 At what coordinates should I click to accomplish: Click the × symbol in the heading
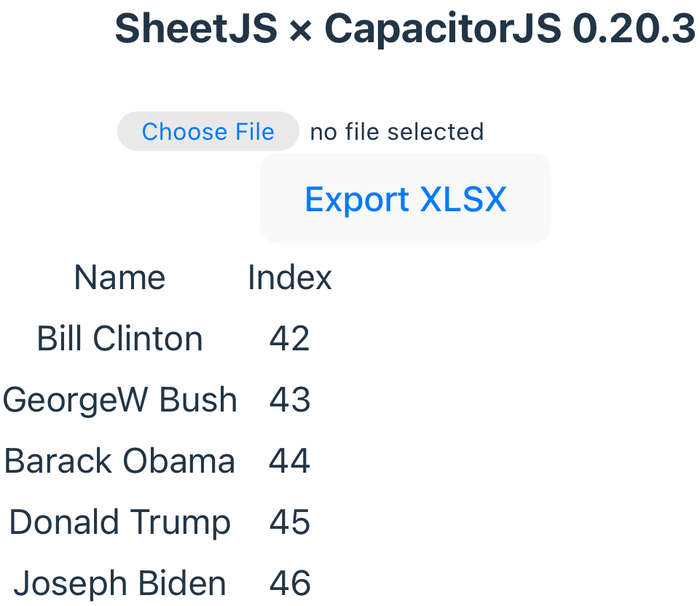(x=300, y=31)
